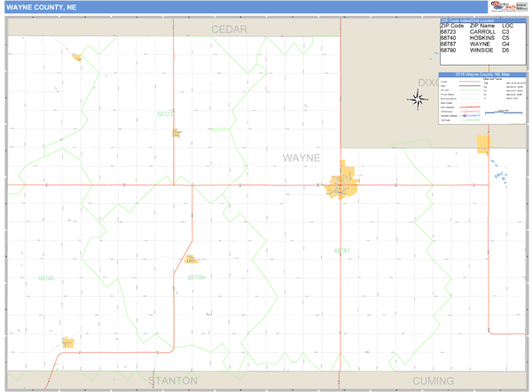Click the STANTON county label

coord(173,380)
